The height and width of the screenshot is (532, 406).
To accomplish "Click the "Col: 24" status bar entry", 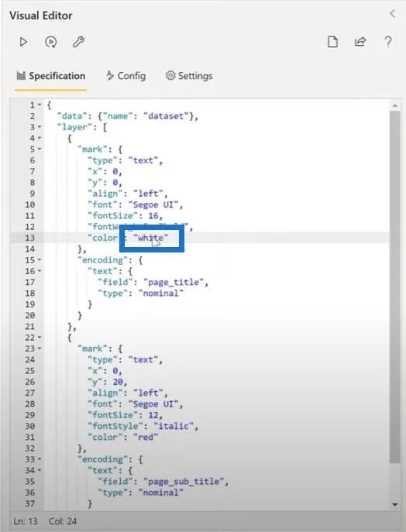I will click(x=63, y=521).
